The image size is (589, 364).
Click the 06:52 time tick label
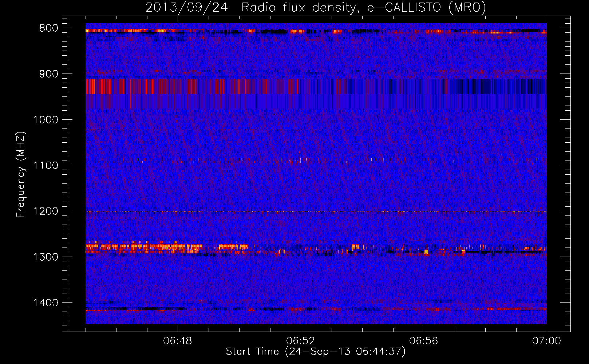301,341
